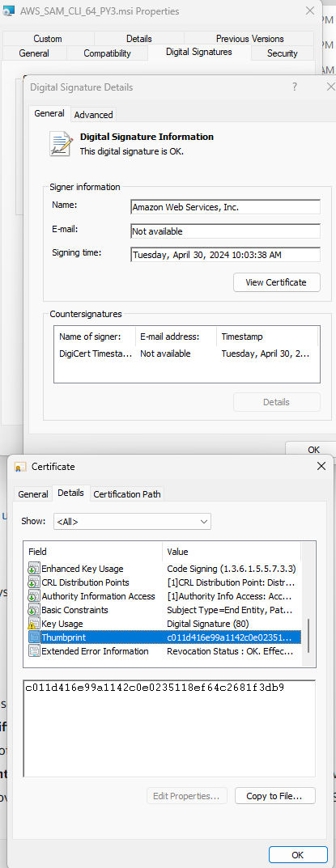Select the CRL Distribution Points row
Image resolution: width=336 pixels, height=868 pixels.
[x=164, y=582]
